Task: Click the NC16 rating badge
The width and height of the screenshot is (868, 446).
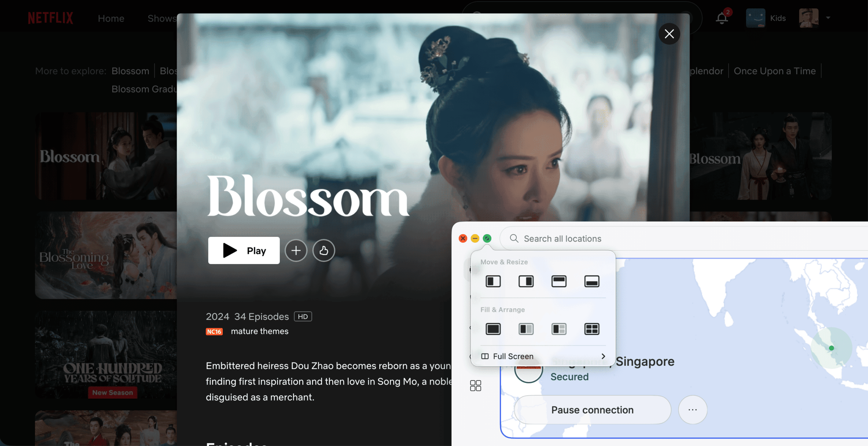Action: tap(214, 331)
